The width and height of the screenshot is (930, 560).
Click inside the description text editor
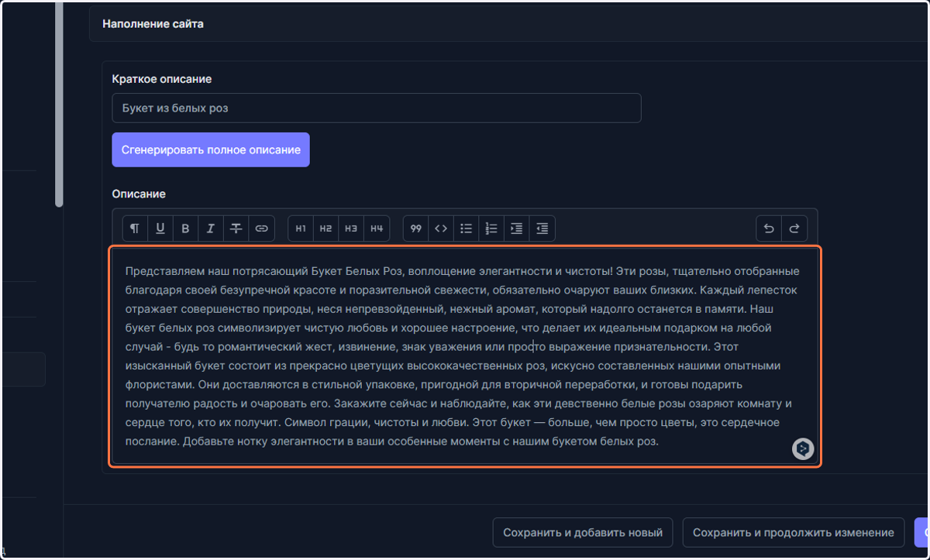click(x=465, y=356)
